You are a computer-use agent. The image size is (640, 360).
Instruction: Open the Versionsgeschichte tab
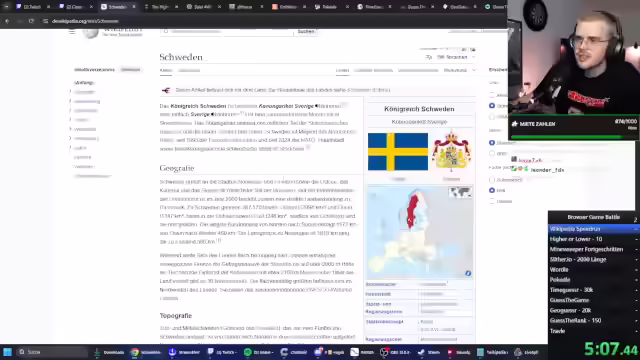tap(418, 70)
